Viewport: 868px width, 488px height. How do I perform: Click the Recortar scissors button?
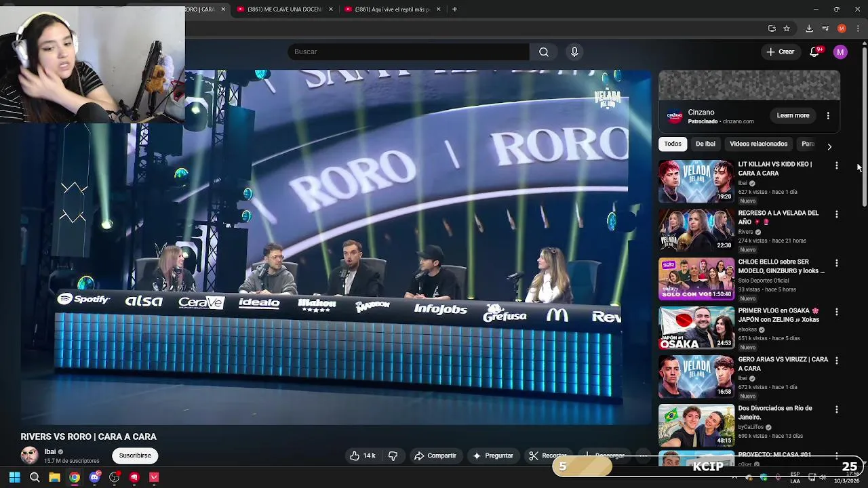548,455
